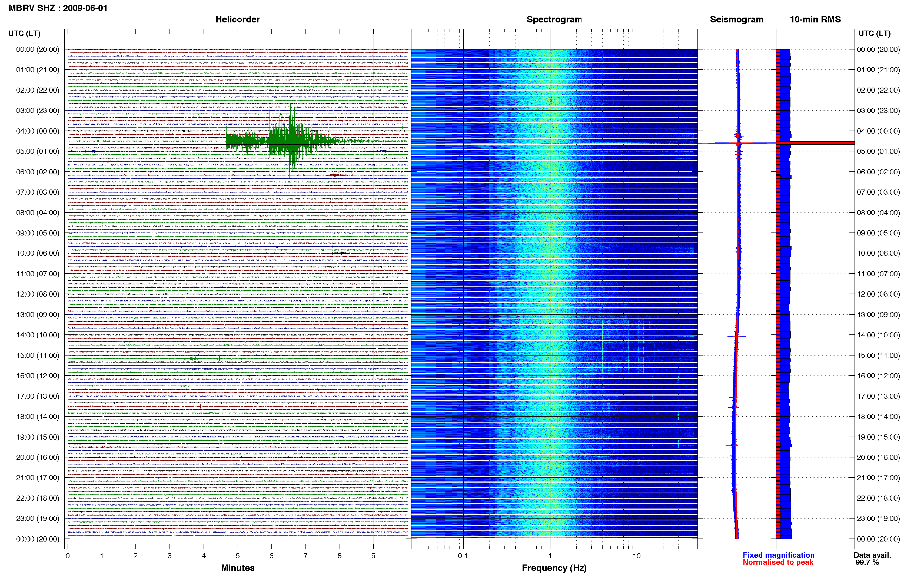924x578 pixels.
Task: Click the right 00:00 (20:00) bottom time label
Action: coord(878,539)
